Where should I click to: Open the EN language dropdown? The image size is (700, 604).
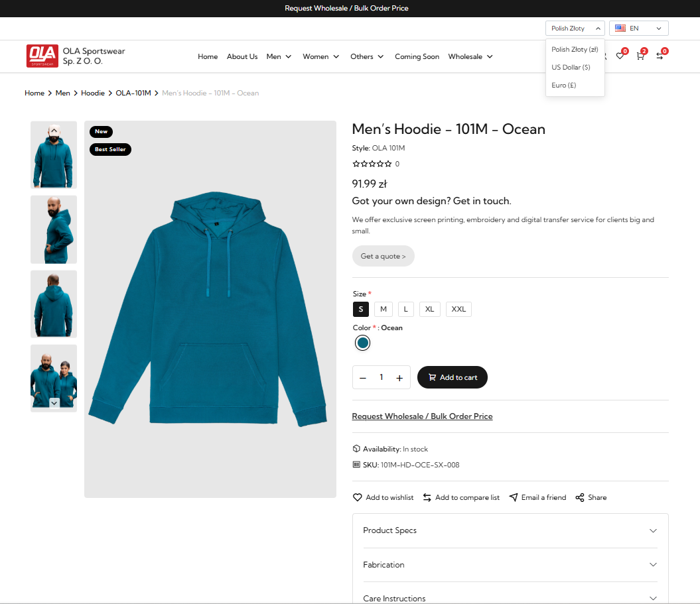(638, 29)
